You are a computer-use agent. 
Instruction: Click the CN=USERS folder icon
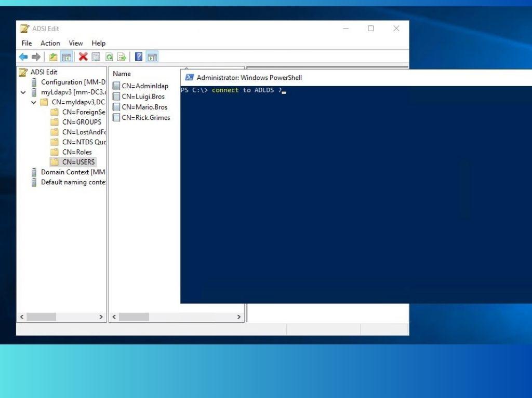(54, 162)
